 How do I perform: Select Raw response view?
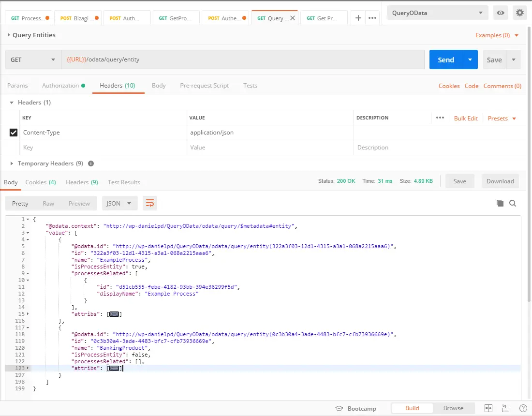[48, 203]
